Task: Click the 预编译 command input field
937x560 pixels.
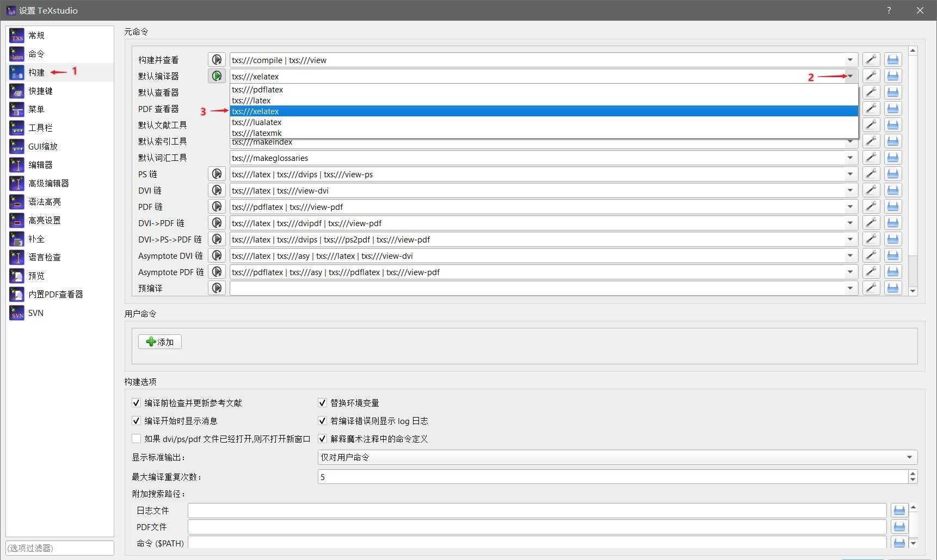Action: pos(537,288)
